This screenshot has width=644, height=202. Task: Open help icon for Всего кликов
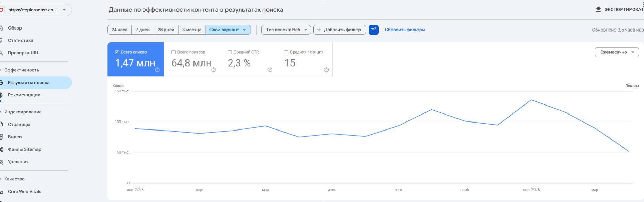(x=157, y=70)
